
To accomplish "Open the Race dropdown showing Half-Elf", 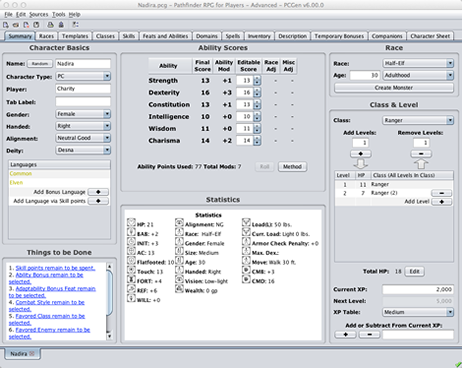I will [x=418, y=63].
